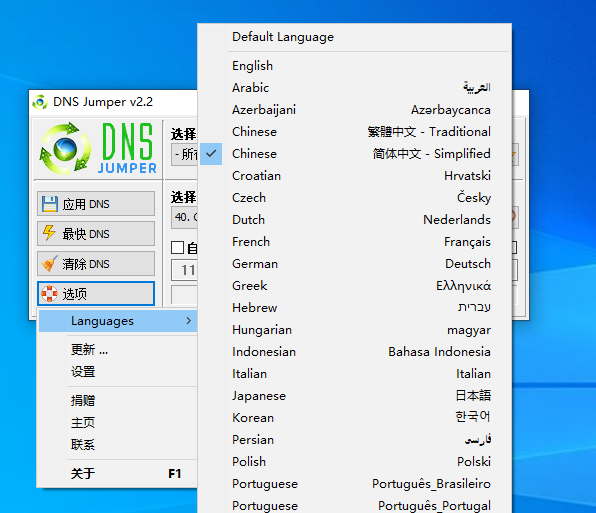Select Japanese 日本語 language
Image resolution: width=596 pixels, height=513 pixels.
point(355,396)
